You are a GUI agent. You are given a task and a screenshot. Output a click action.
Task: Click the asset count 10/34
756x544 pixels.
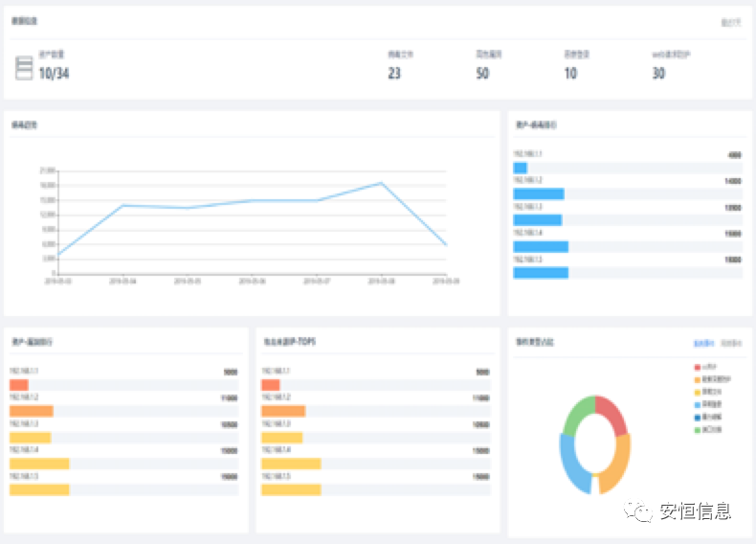(54, 74)
